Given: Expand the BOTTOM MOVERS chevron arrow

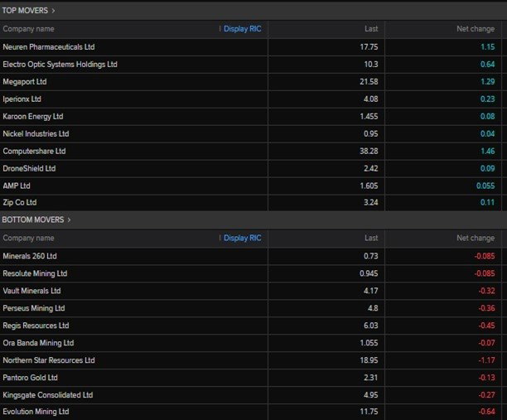Looking at the screenshot, I should tap(70, 220).
